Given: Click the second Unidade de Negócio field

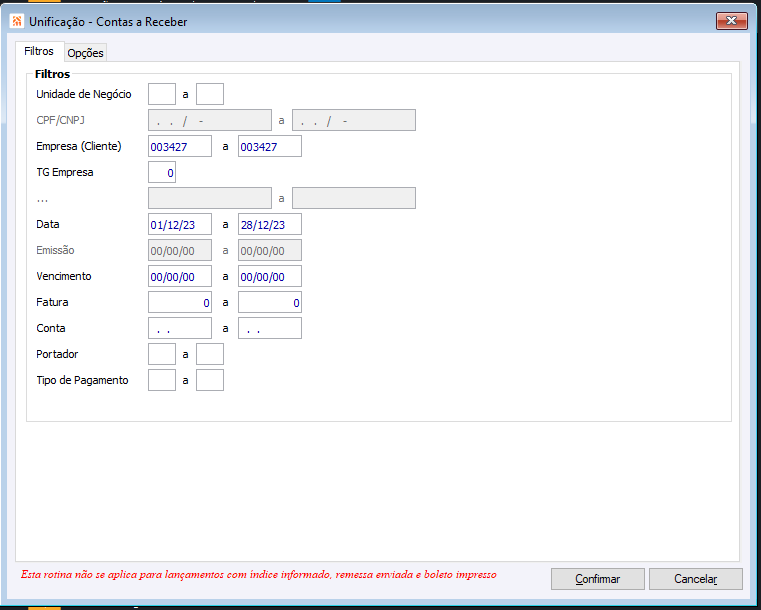Looking at the screenshot, I should tap(210, 94).
